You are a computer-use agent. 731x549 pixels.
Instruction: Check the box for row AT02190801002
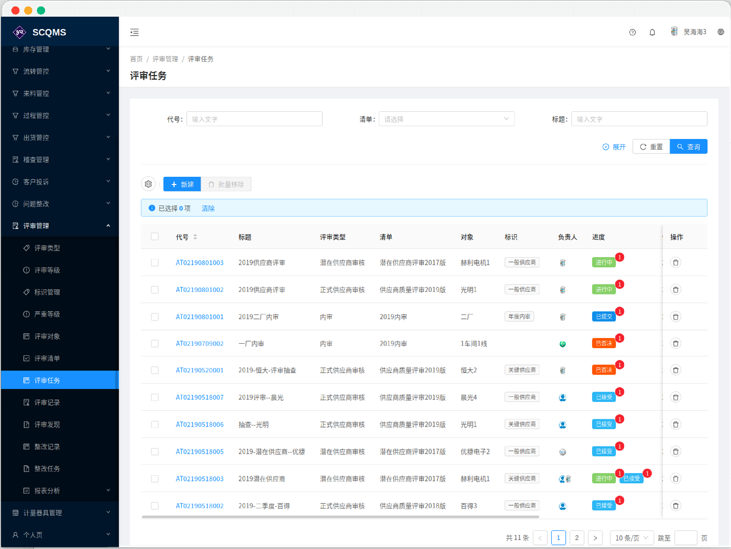(x=155, y=290)
